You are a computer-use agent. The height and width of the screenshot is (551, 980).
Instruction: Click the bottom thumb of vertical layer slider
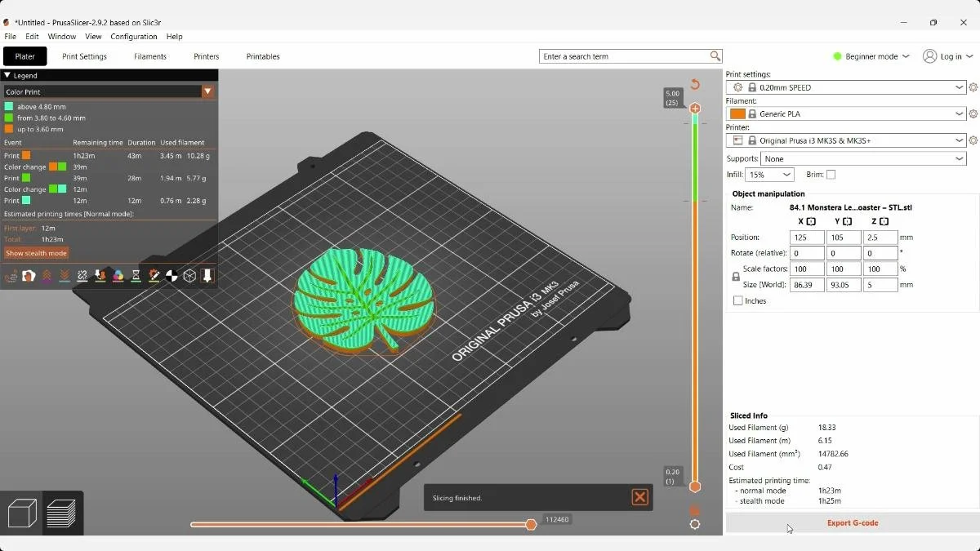[x=695, y=487]
